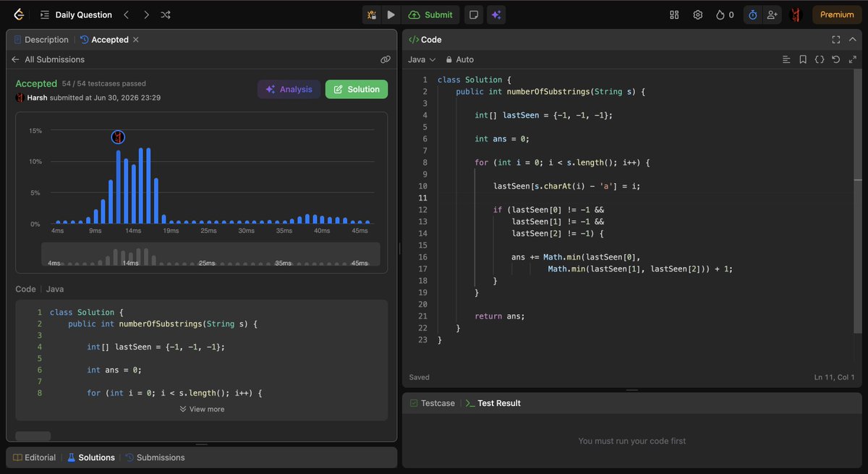
Task: Copy the submission link icon
Action: tap(386, 59)
